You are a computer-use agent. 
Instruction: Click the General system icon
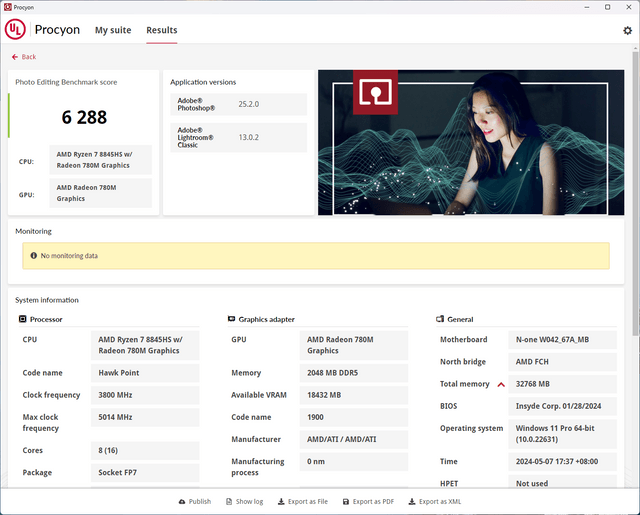pyautogui.click(x=440, y=319)
